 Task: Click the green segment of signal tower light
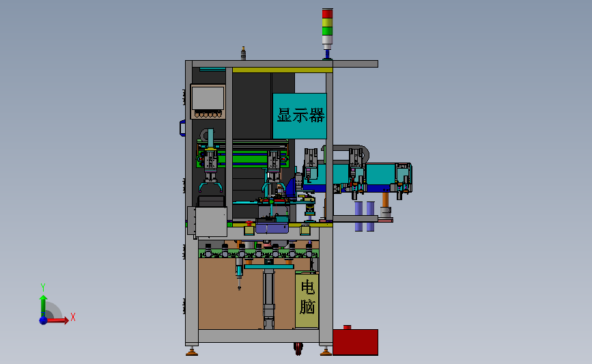(x=327, y=31)
